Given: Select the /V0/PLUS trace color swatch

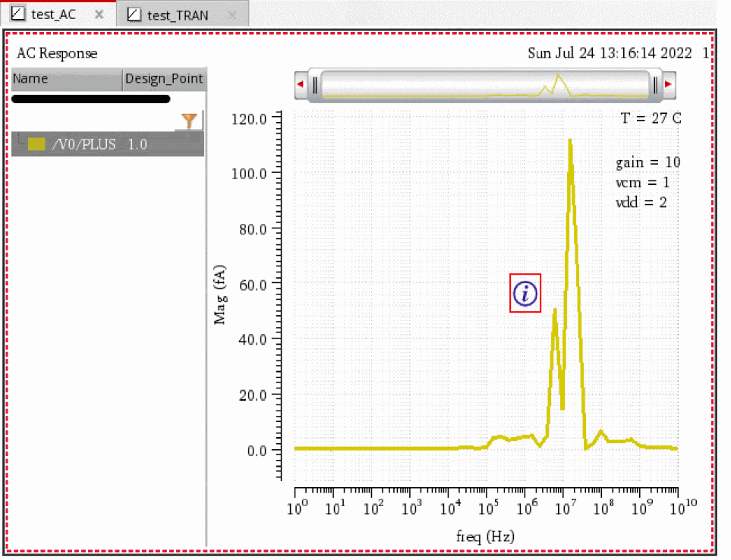Looking at the screenshot, I should tap(36, 144).
